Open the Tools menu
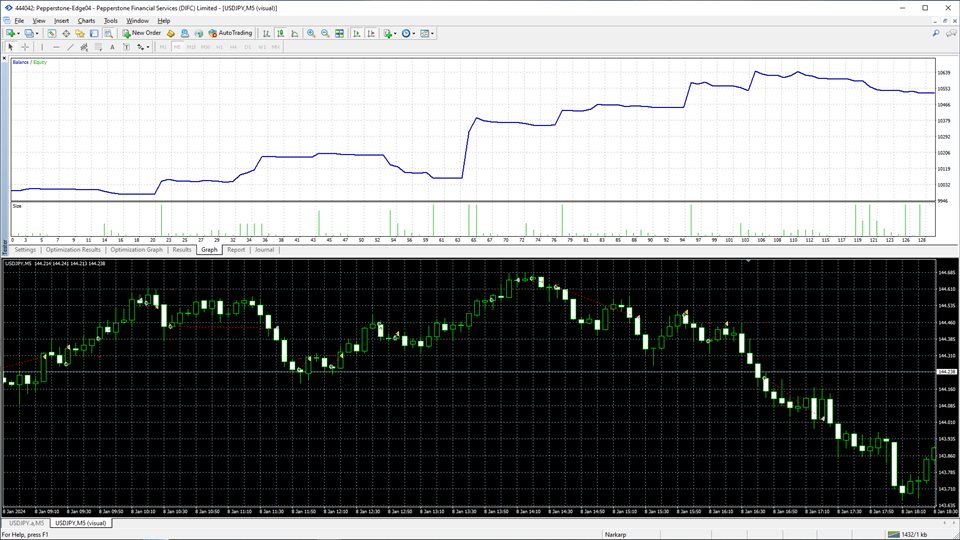Screen dimensions: 960x540 click(x=110, y=20)
